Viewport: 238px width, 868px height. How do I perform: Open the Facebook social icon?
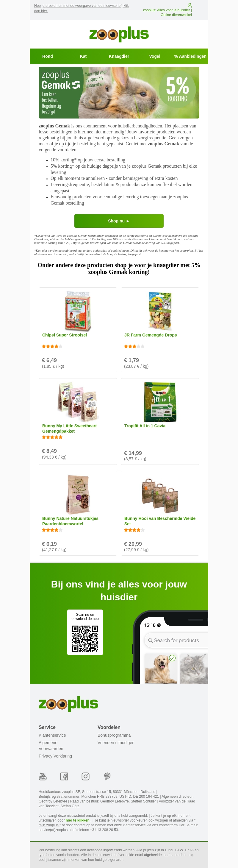pyautogui.click(x=64, y=776)
